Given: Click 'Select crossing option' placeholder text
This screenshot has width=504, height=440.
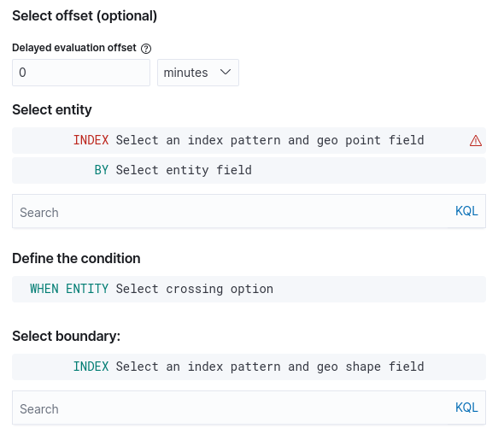Looking at the screenshot, I should [x=195, y=289].
